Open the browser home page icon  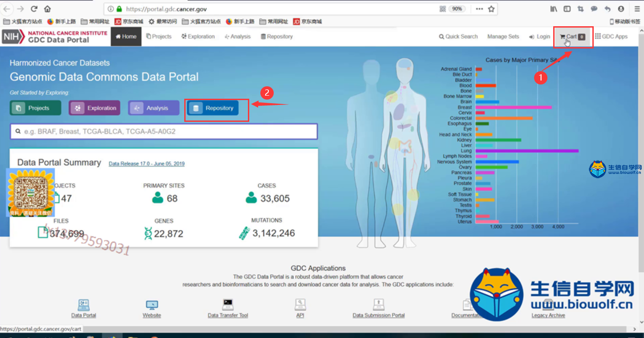click(x=48, y=9)
